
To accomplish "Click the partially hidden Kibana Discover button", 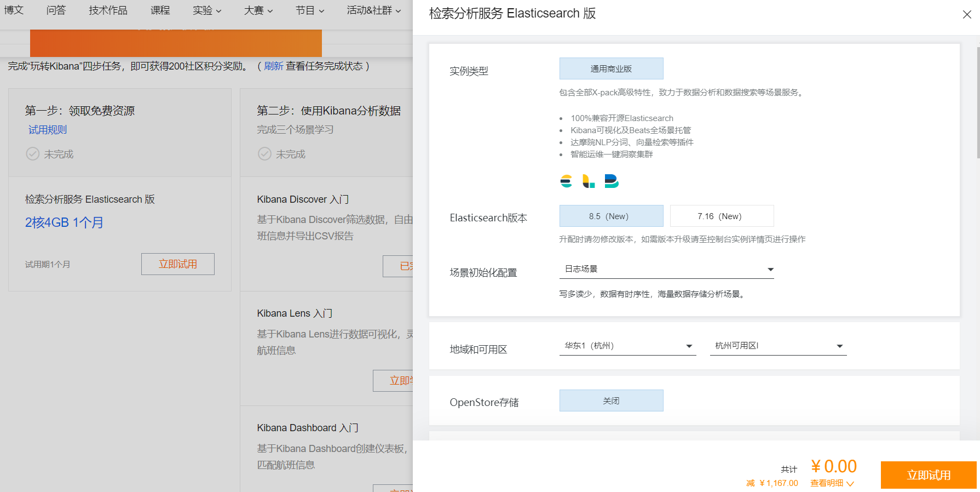I will 398,266.
